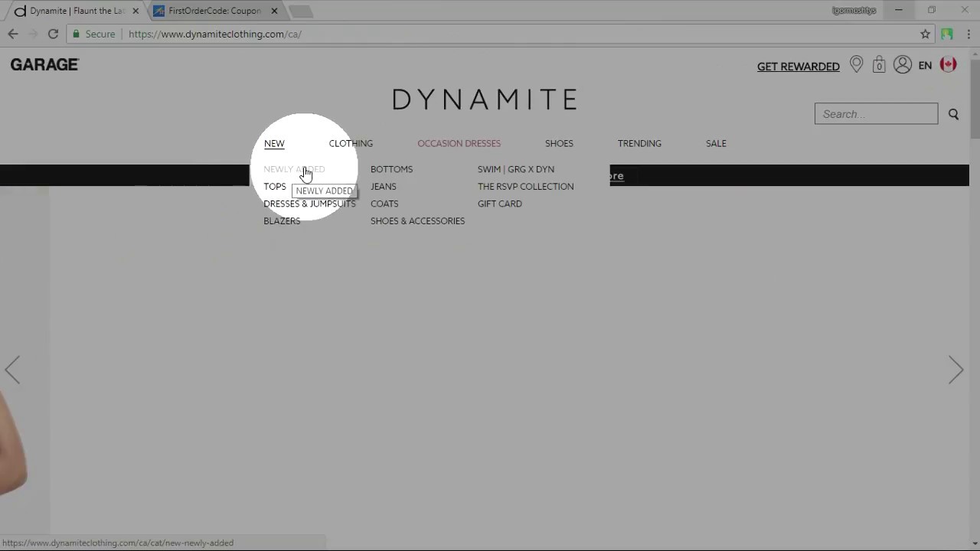Select COATS in the submenu
The width and height of the screenshot is (980, 551).
tap(384, 204)
